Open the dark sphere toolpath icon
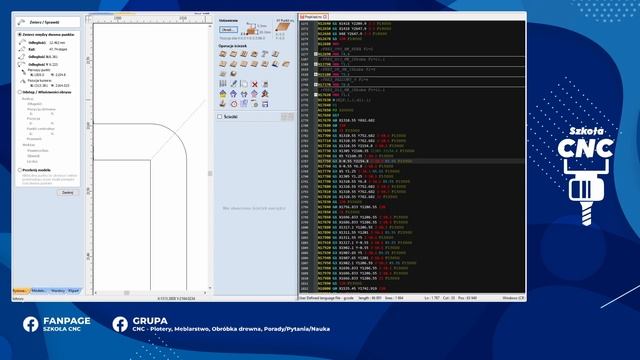This screenshot has height=360, width=640. point(233,74)
